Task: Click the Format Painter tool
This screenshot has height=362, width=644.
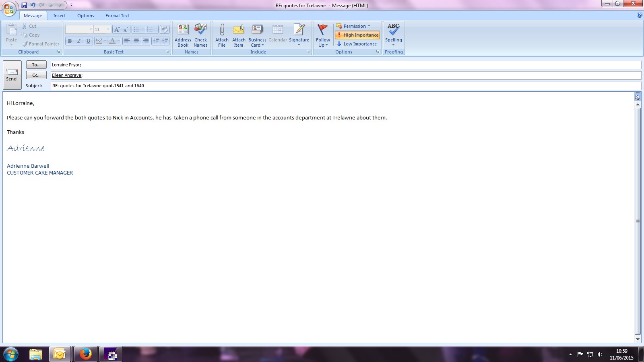Action: pos(41,44)
